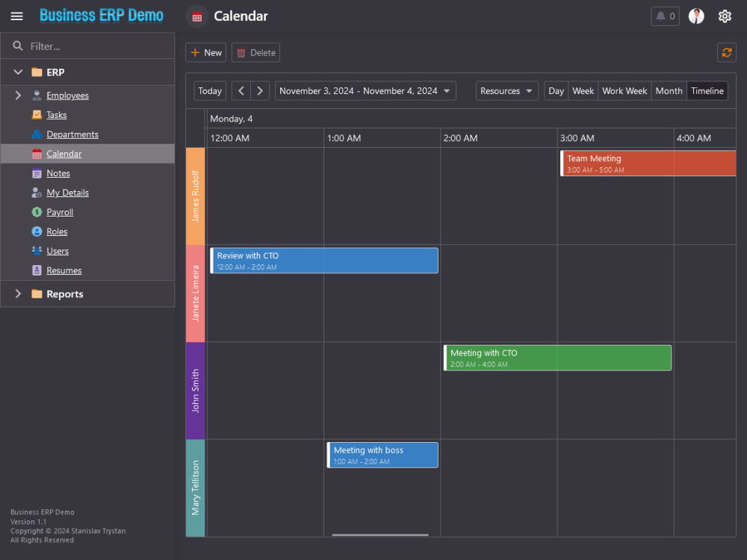Click the Resumes icon in sidebar
This screenshot has width=747, height=560.
click(x=37, y=270)
